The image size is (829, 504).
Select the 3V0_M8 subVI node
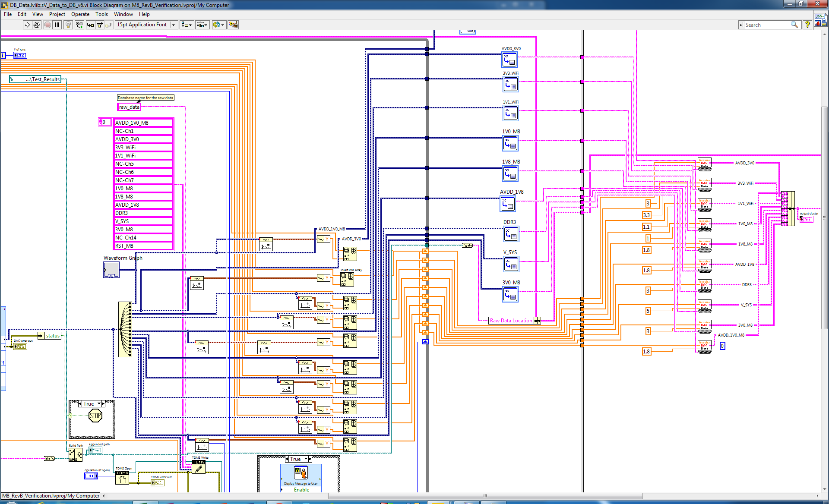[x=510, y=295]
